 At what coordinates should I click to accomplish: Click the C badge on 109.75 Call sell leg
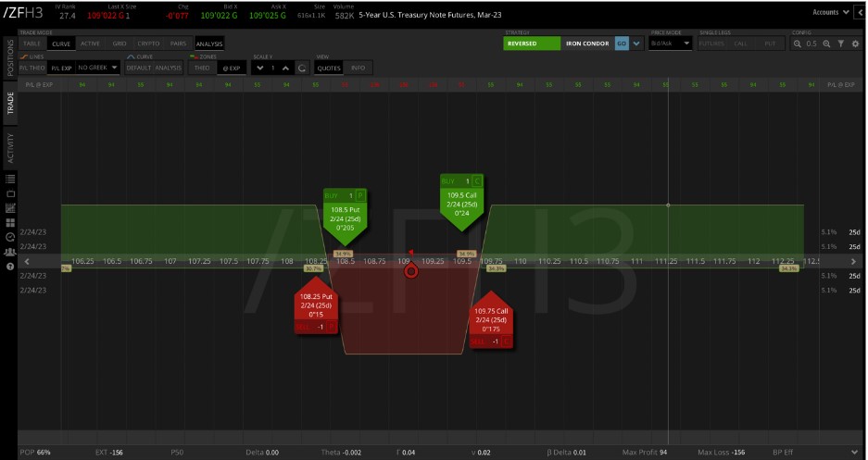(x=506, y=342)
